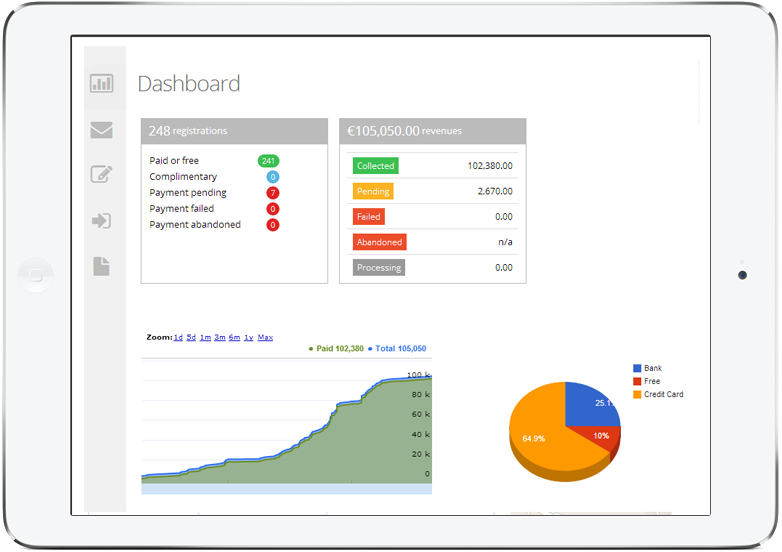Click the Payment abandoned count badge

tap(273, 224)
